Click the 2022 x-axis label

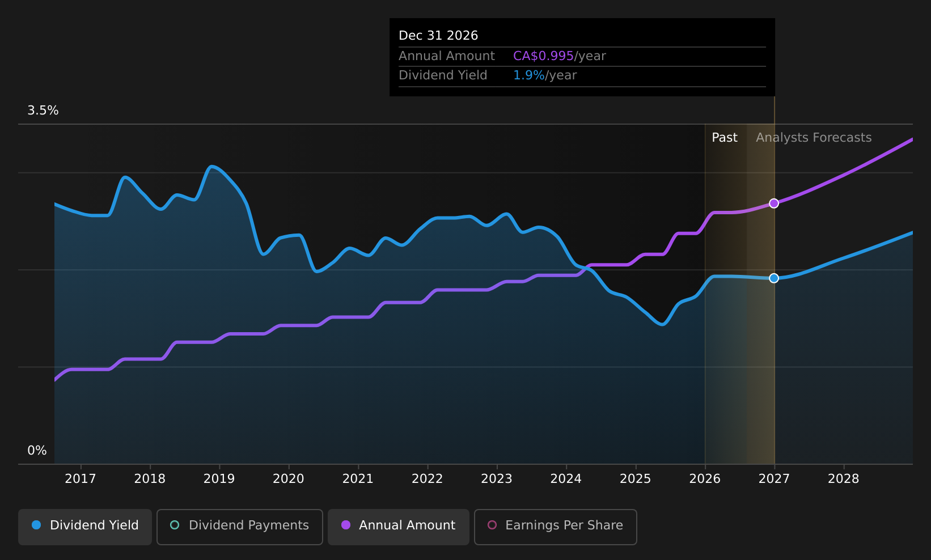(428, 479)
